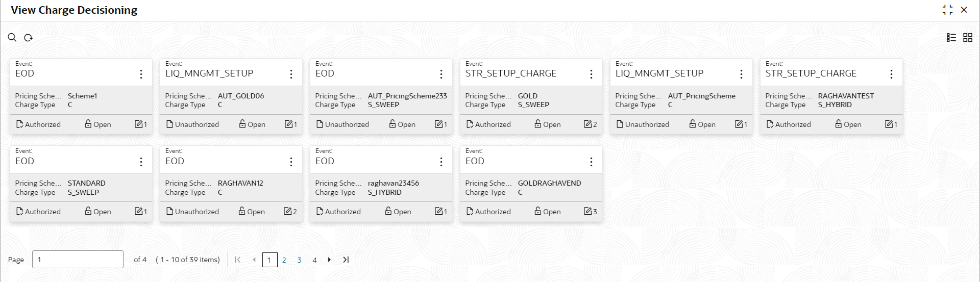Collapse the View Charge Decisioning window
980x282 pixels.
(947, 10)
